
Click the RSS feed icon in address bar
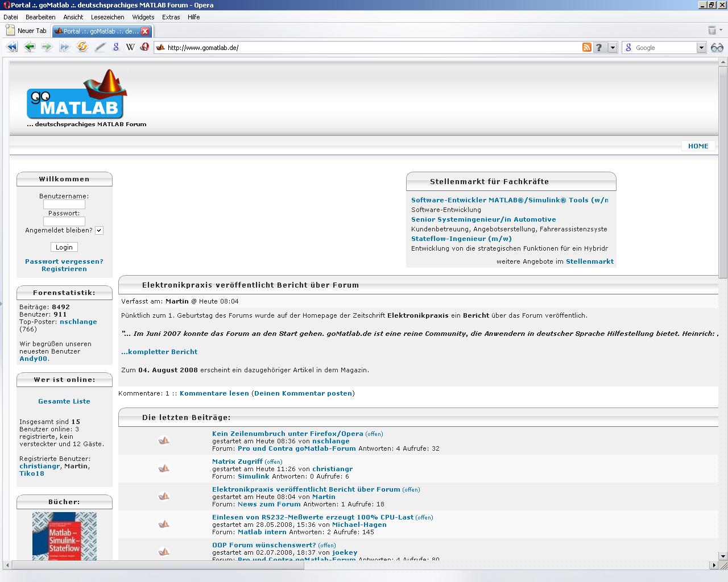pos(586,48)
